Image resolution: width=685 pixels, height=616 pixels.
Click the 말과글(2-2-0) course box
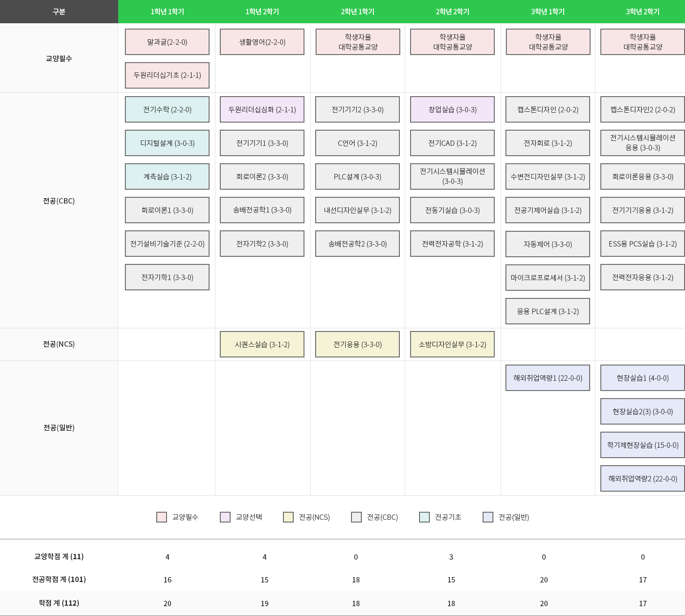[x=167, y=42]
